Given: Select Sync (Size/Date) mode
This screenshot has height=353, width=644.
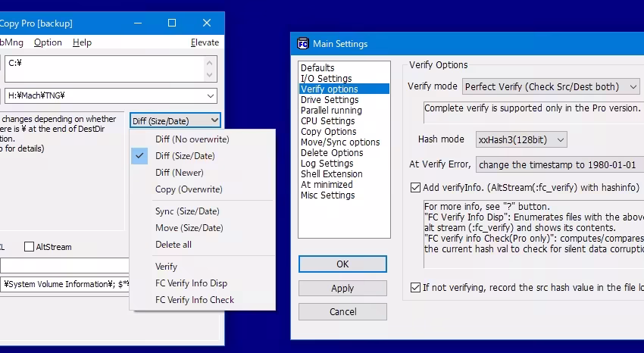Looking at the screenshot, I should point(187,211).
